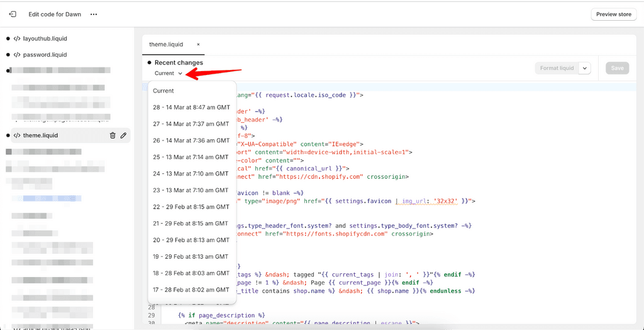644x330 pixels.
Task: Delete theme.liquid using the trash icon
Action: (x=113, y=135)
